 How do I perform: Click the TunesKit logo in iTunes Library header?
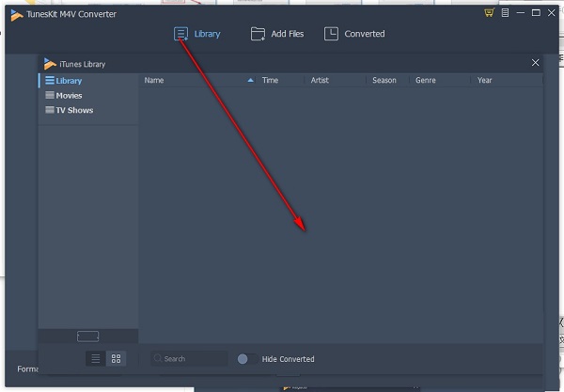tap(50, 64)
